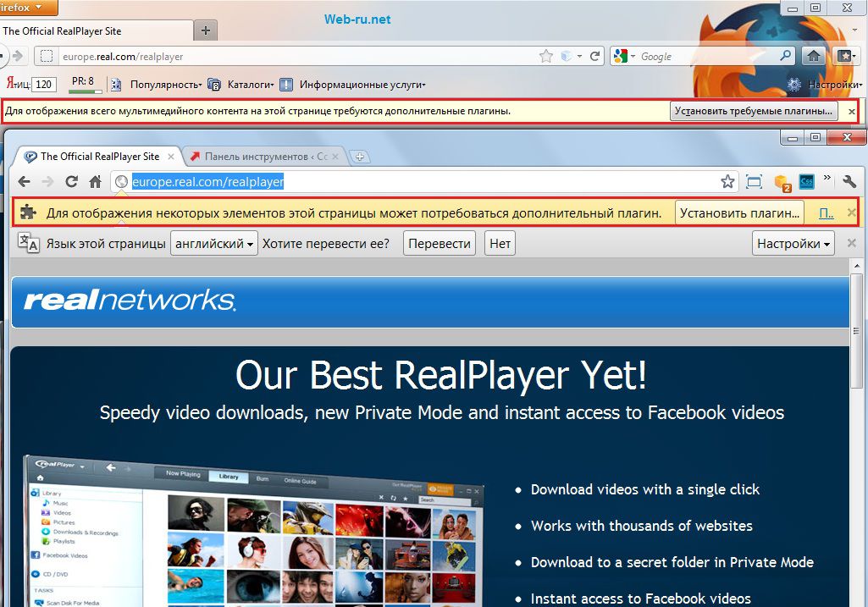The height and width of the screenshot is (607, 868).
Task: Click the Каталоги folder icon in toolbar
Action: coord(214,85)
